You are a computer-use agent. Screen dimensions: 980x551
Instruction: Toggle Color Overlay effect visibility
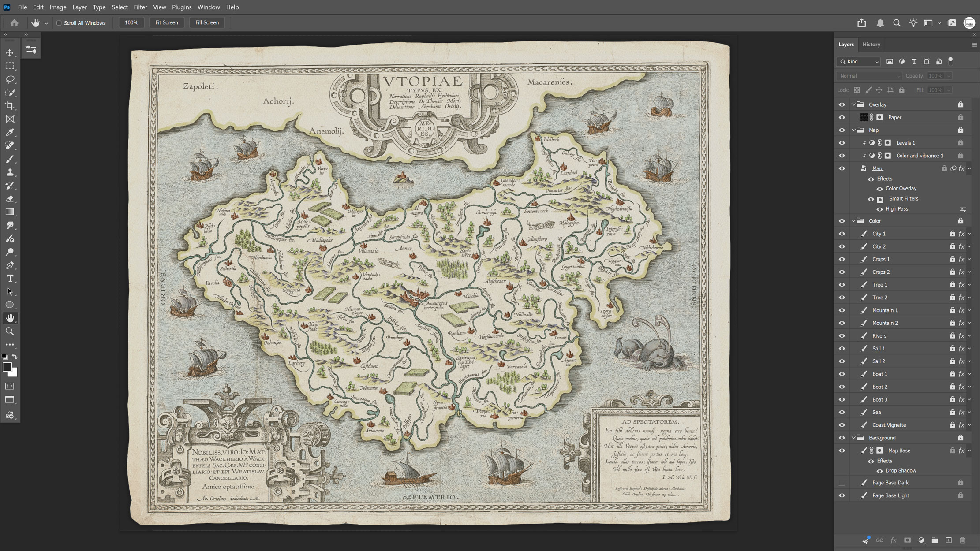(879, 189)
